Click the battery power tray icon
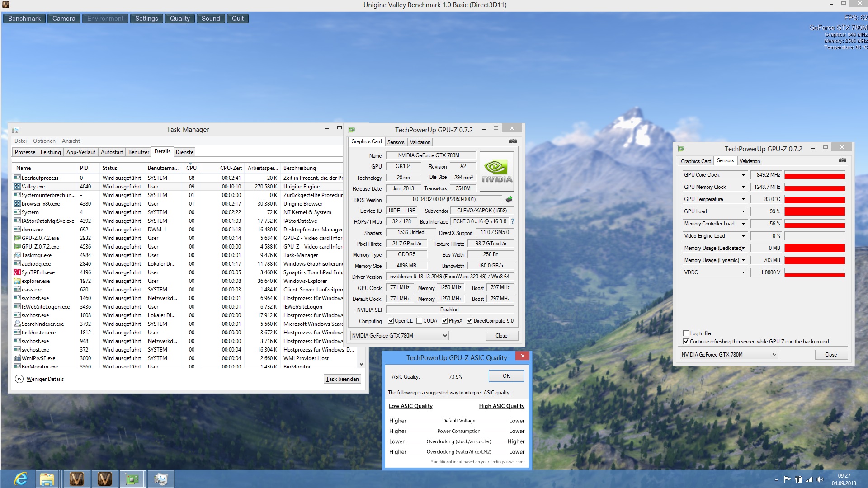Image resolution: width=868 pixels, height=488 pixels. pyautogui.click(x=798, y=479)
